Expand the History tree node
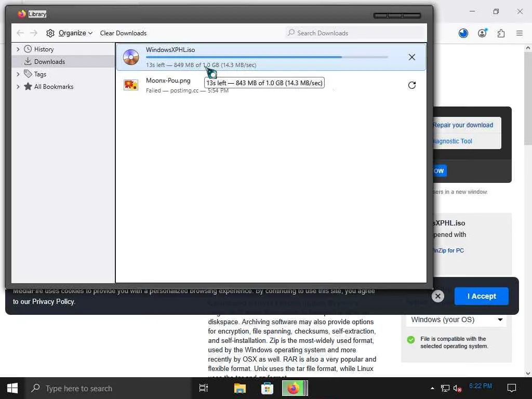 (18, 49)
